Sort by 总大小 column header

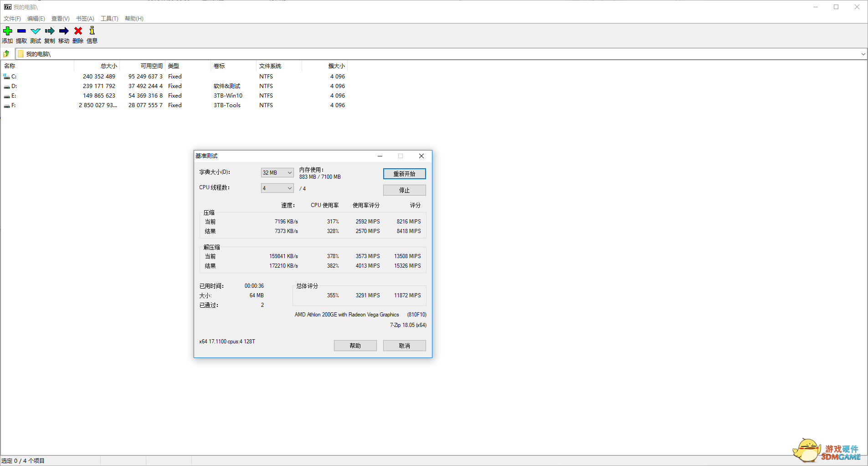coord(97,66)
